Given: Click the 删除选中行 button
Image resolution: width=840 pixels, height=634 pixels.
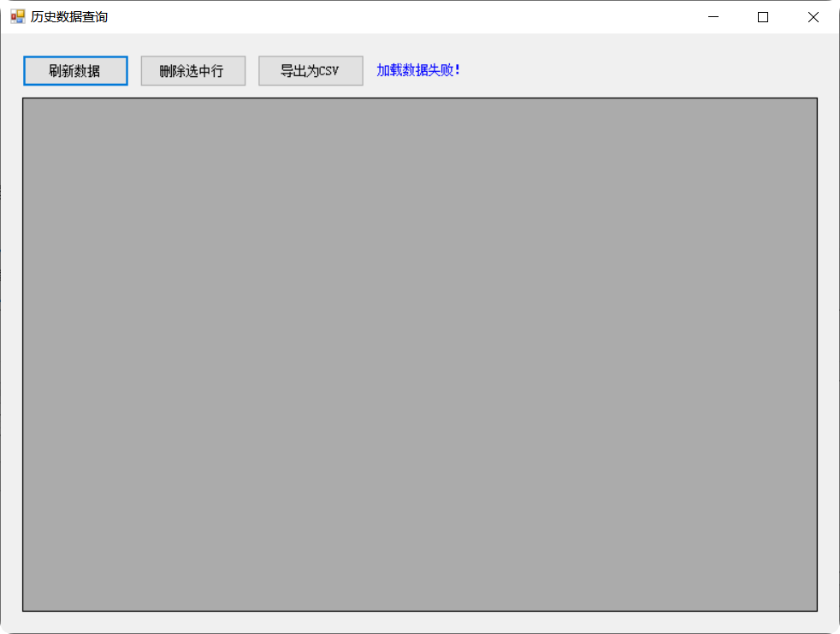Looking at the screenshot, I should (x=192, y=71).
